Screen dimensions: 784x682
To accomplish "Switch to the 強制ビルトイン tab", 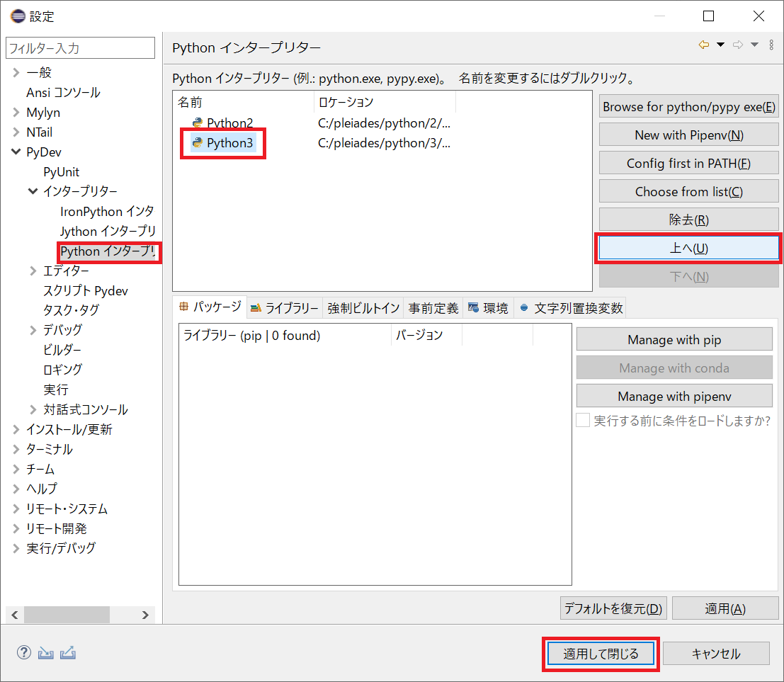I will [363, 308].
